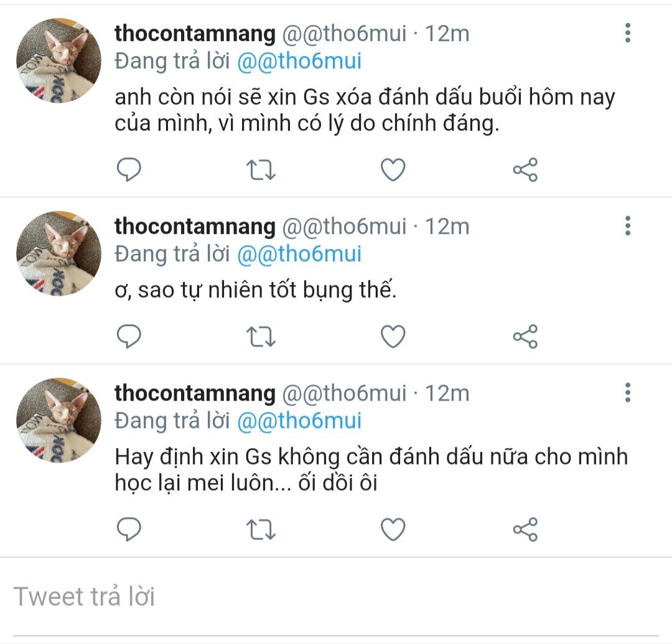Open more options on 'Hay định xin Gs' tweet
The image size is (672, 644).
click(x=627, y=392)
